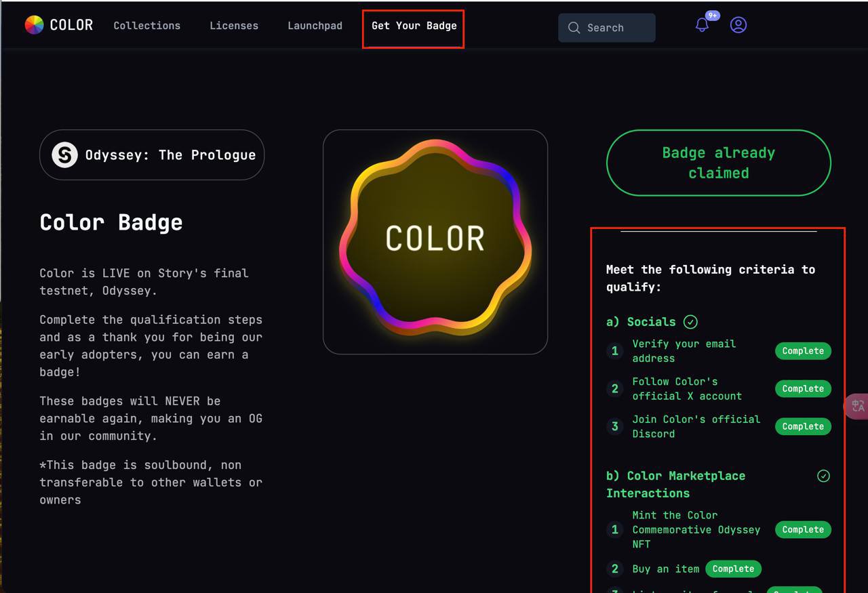Click the 'Complete the qualification steps' paragraph

[x=151, y=346]
